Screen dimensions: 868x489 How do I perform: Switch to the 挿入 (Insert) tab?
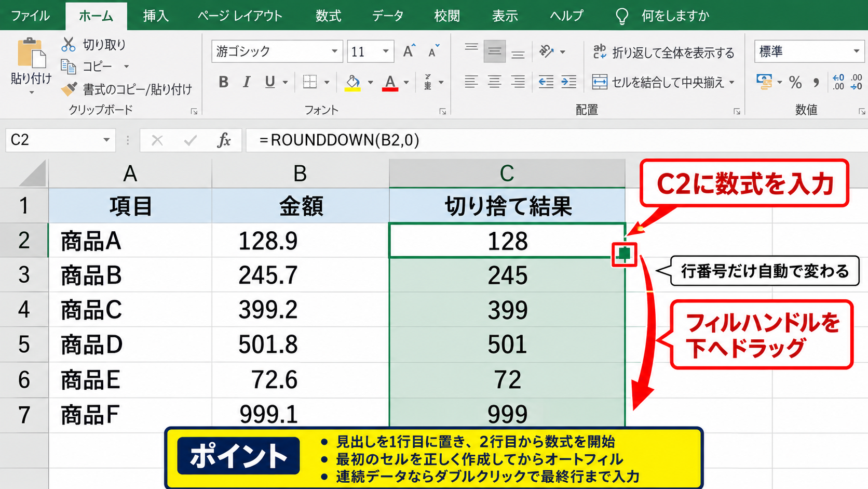(156, 16)
